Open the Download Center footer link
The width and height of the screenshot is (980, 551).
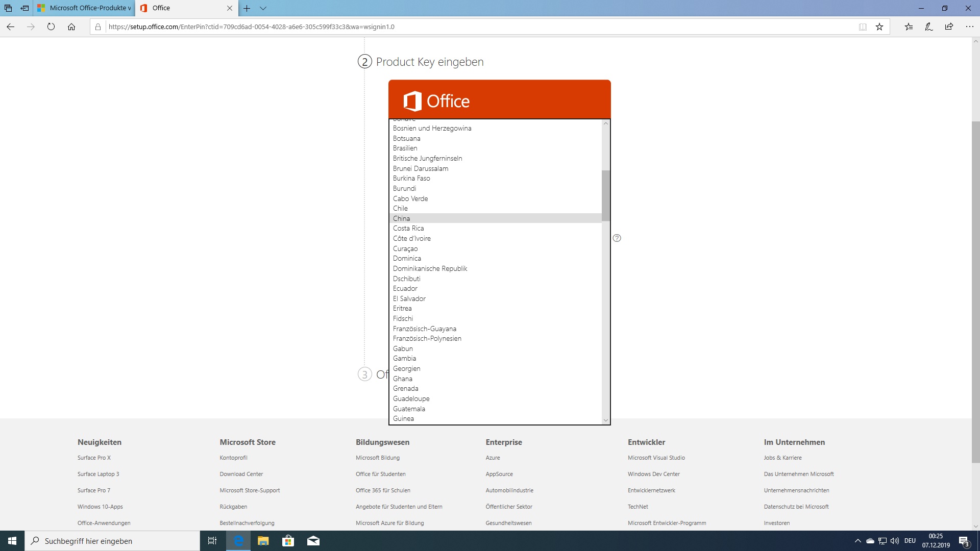tap(241, 474)
